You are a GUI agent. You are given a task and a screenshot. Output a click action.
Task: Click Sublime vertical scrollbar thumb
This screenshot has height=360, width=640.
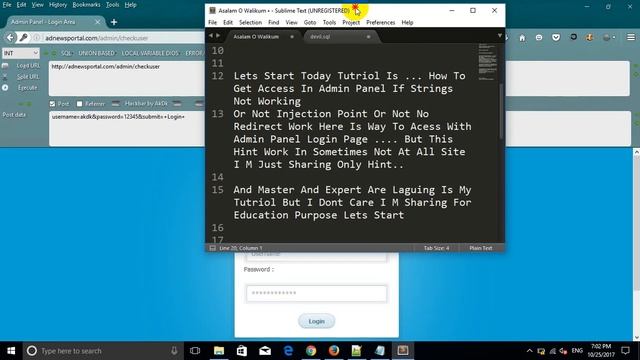tap(501, 110)
